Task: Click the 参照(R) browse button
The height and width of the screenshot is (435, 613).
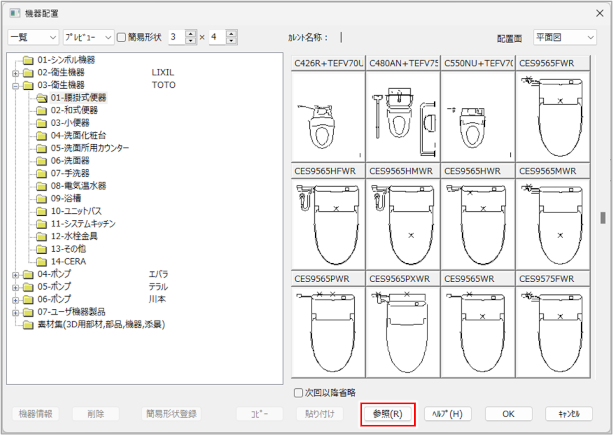Action: (x=387, y=414)
